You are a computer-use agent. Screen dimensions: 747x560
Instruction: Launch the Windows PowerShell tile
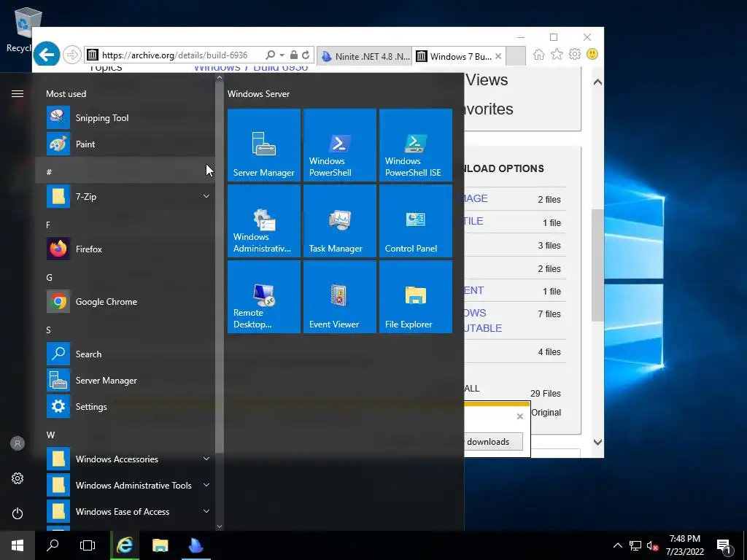tap(340, 145)
